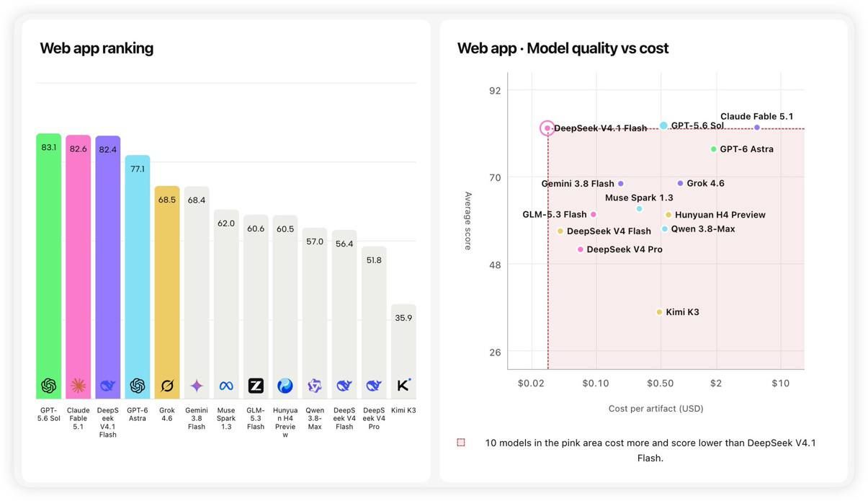The image size is (868, 501).
Task: Click the "Web app · Model quality vs cost" heading
Action: click(563, 48)
